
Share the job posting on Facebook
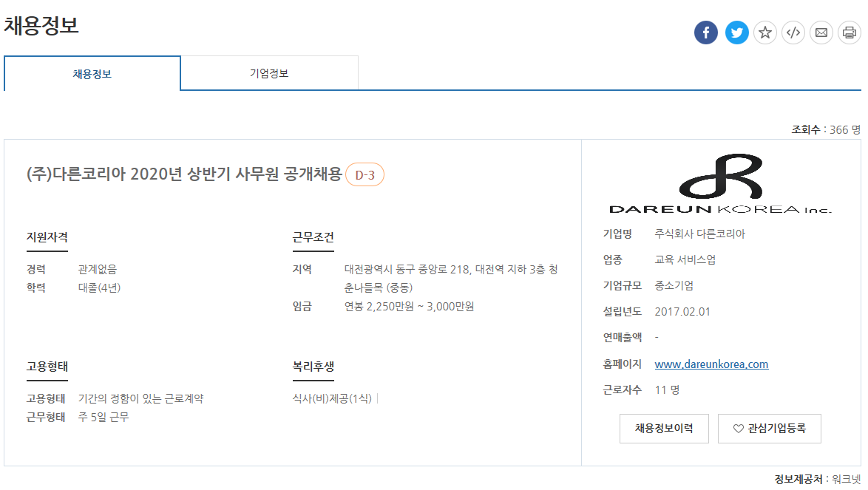click(706, 33)
